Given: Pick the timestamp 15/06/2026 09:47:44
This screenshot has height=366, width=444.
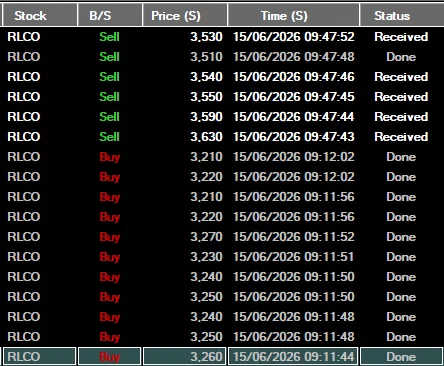Looking at the screenshot, I should (x=294, y=117).
